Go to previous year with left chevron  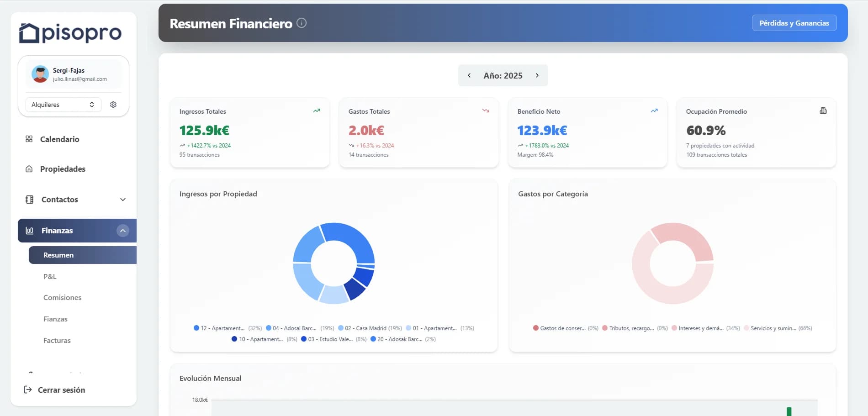(x=469, y=75)
